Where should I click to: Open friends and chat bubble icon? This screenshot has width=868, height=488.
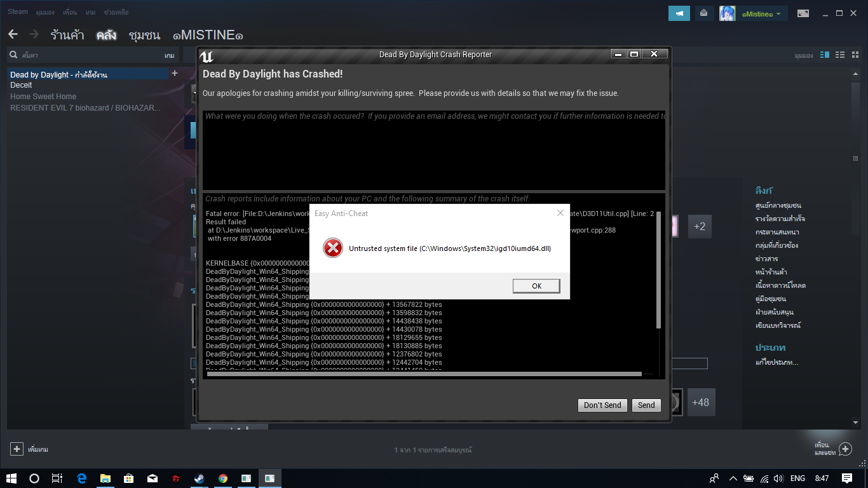(x=845, y=449)
